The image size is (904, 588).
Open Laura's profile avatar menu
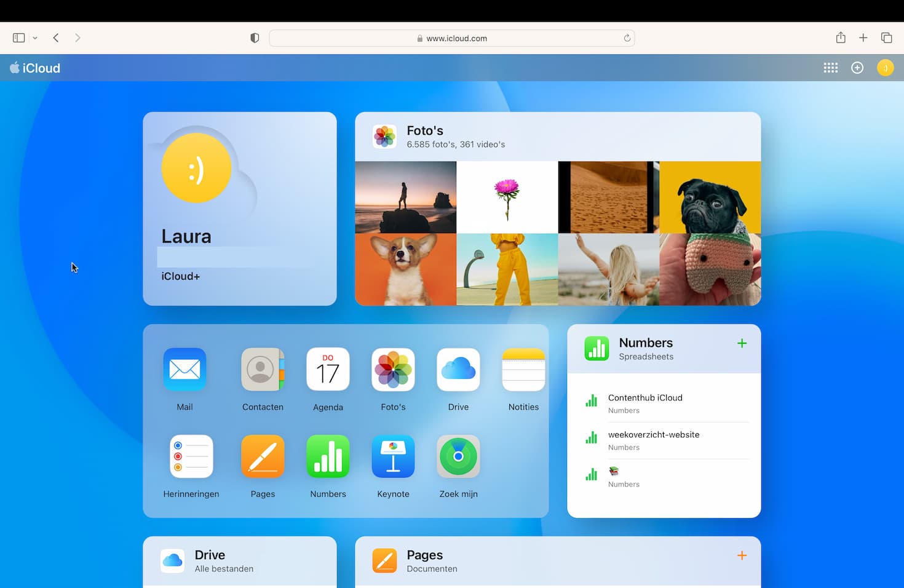pyautogui.click(x=886, y=68)
